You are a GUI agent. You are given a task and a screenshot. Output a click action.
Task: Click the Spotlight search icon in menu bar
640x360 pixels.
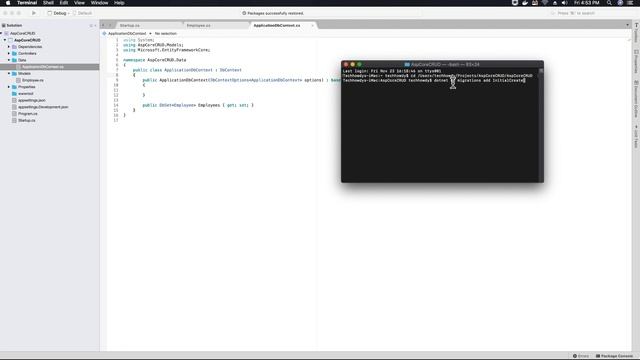609,3
